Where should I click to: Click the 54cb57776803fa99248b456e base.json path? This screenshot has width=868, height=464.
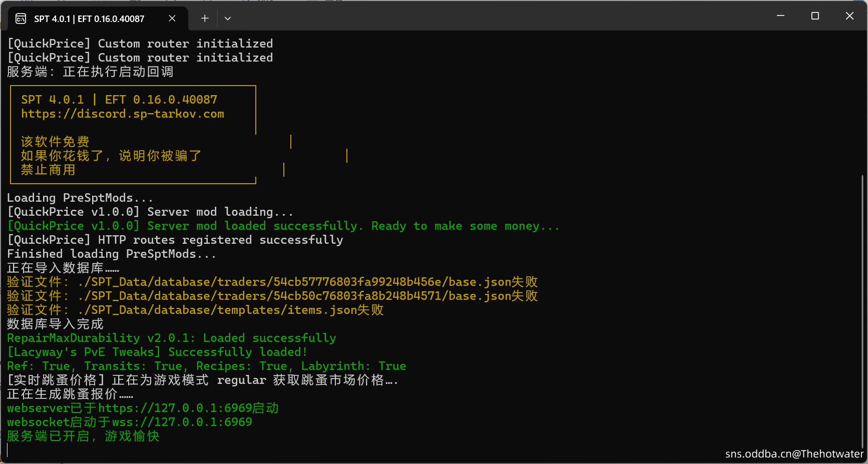[x=307, y=282]
